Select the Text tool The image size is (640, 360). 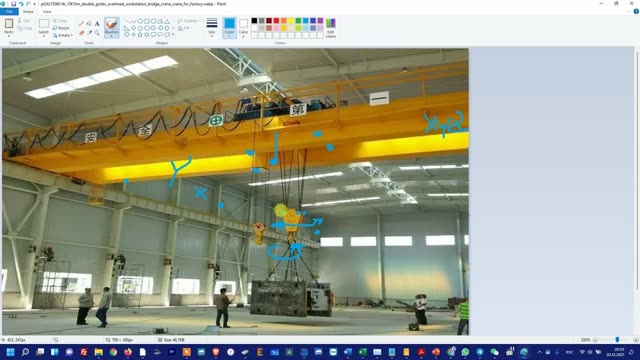click(97, 24)
